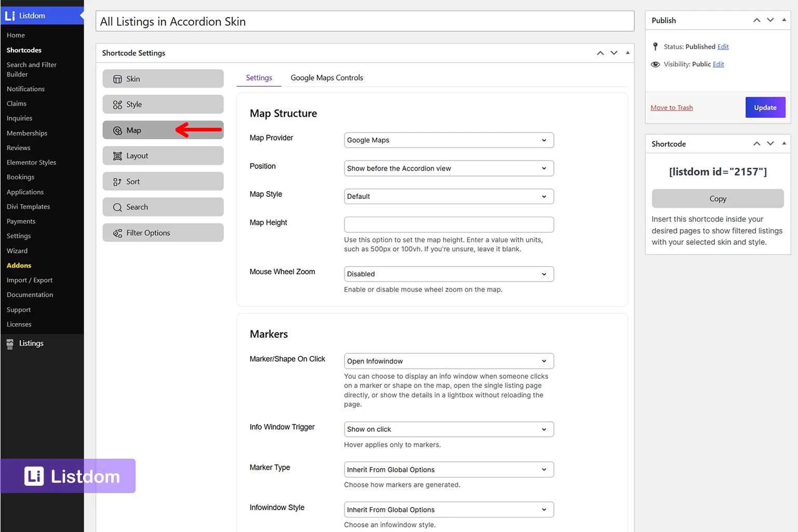The image size is (798, 532).
Task: Collapse the Shortcode panel toggle
Action: pyautogui.click(x=783, y=144)
